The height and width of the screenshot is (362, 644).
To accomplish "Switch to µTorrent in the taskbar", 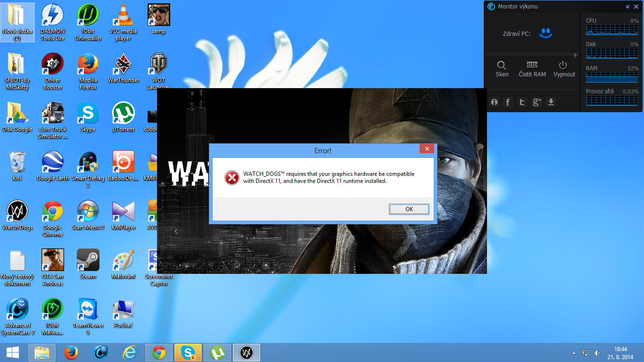I will (217, 353).
